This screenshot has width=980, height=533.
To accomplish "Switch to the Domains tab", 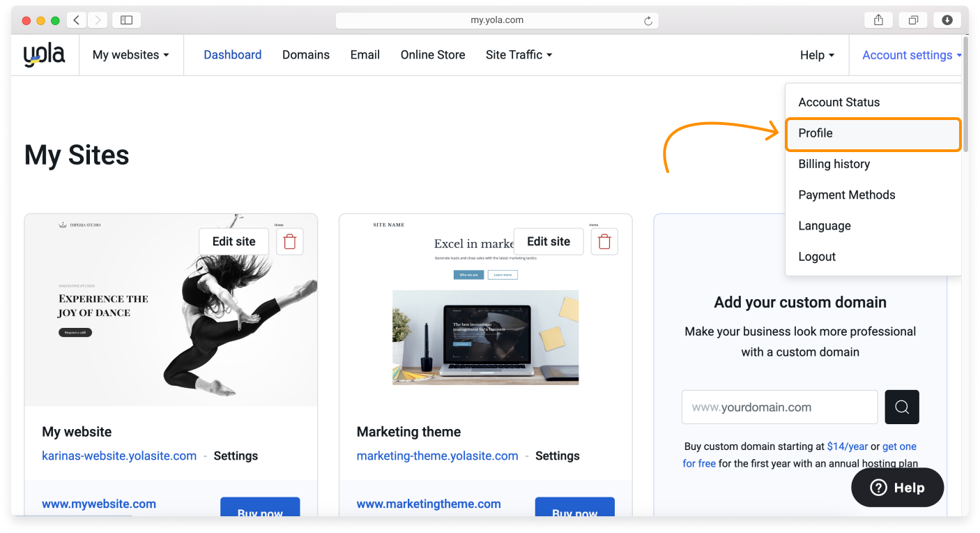I will [305, 55].
